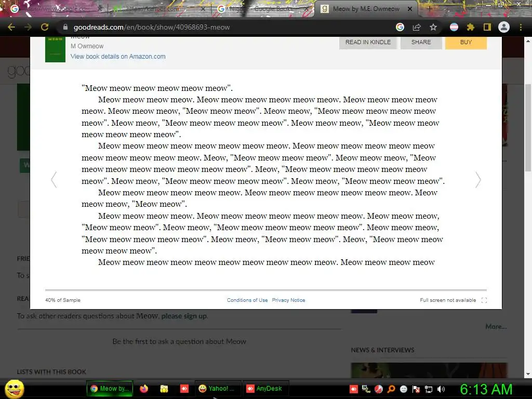This screenshot has width=532, height=399.
Task: Reload the Goodreads page
Action: point(45,27)
